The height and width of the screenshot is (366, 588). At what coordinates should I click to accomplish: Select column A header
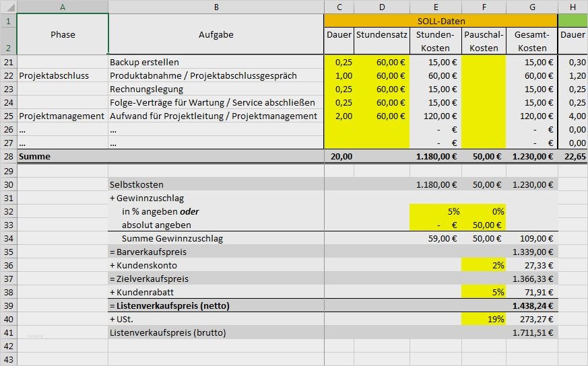pos(63,7)
